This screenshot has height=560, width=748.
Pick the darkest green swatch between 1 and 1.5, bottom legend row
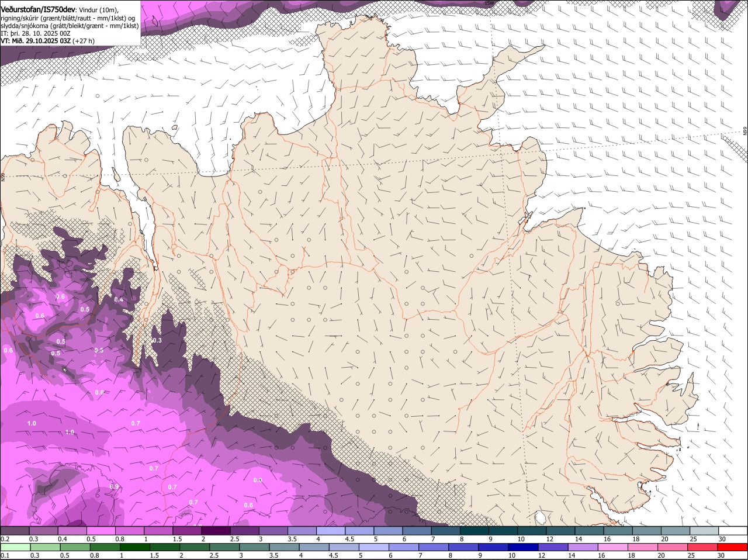tap(134, 547)
